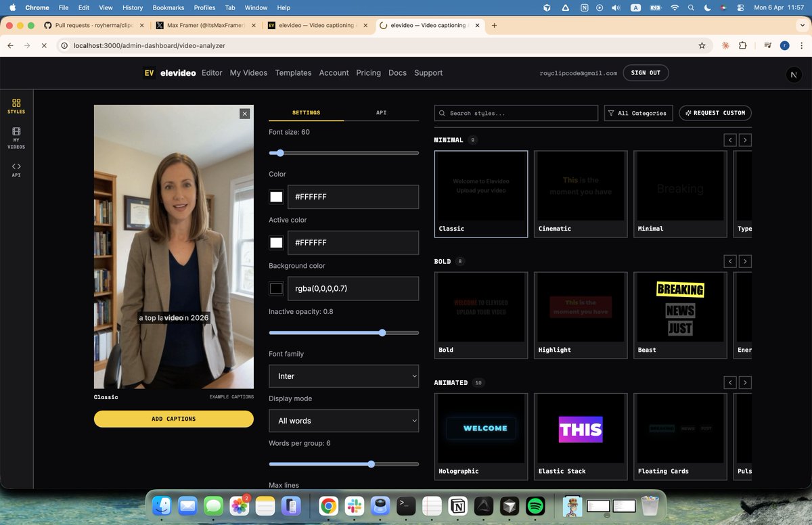Open the Wi-Fi menu bar icon
Viewport: 812px width, 525px height.
675,7
